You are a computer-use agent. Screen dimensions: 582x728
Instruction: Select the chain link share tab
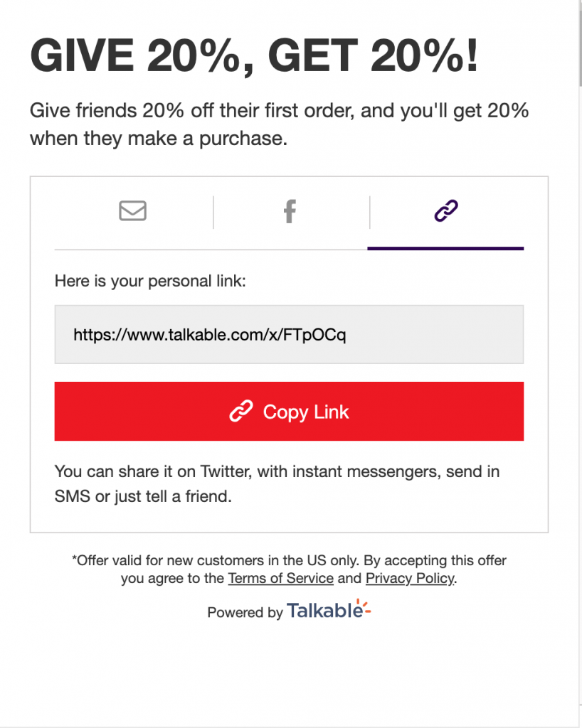(446, 211)
